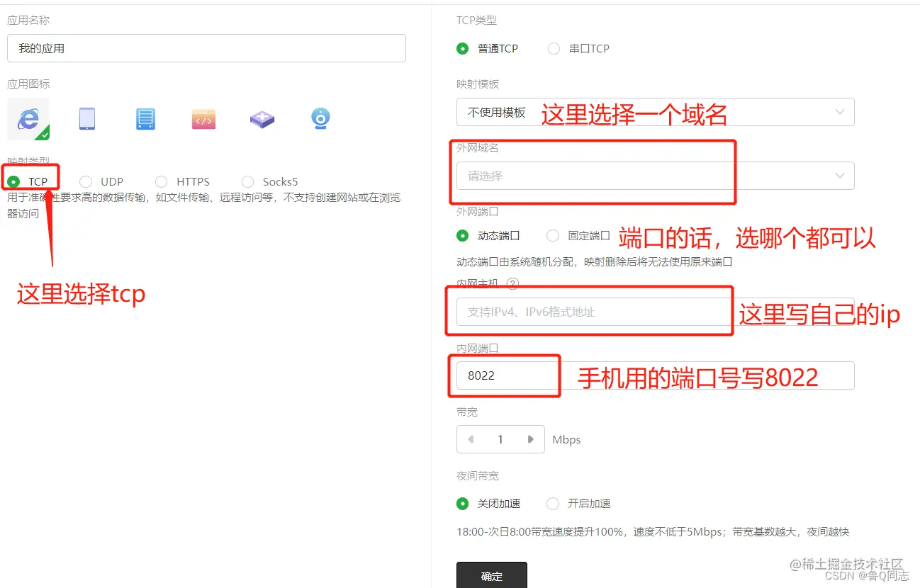920x588 pixels.
Task: Select 固定端口 for the external port
Action: pos(553,235)
